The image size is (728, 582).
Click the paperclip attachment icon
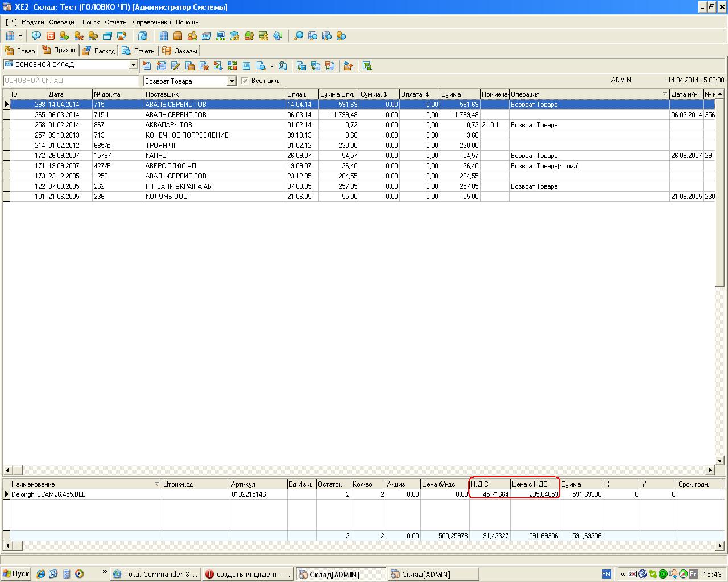tap(283, 66)
